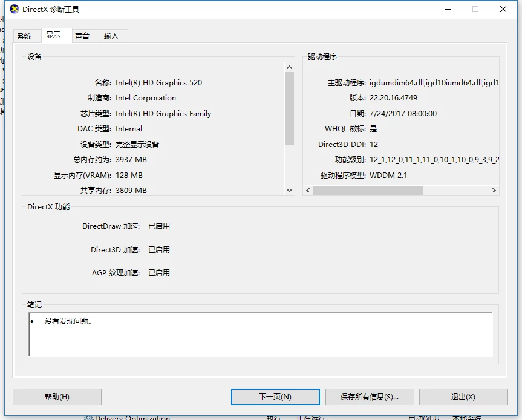The height and width of the screenshot is (420, 522).
Task: Select the text Intel(R) HD Graphics 520
Action: [x=159, y=82]
